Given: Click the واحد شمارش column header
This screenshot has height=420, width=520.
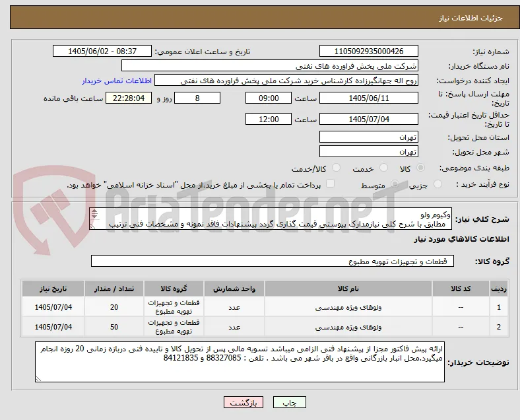Looking at the screenshot, I should click(x=234, y=289).
